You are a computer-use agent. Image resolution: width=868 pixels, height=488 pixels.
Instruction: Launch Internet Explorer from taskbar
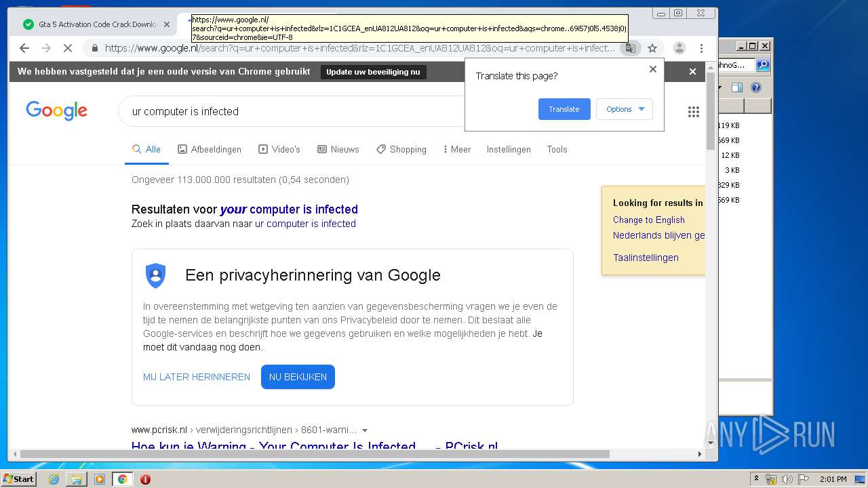click(x=54, y=479)
